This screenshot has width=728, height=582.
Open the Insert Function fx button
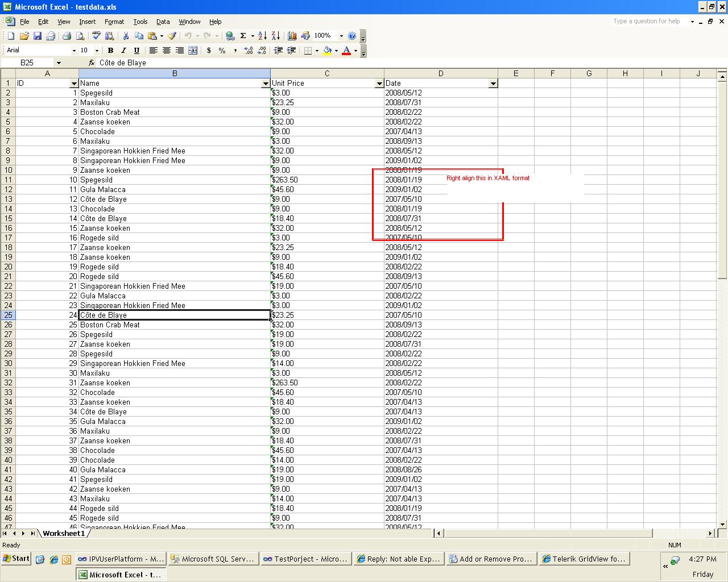tap(92, 63)
